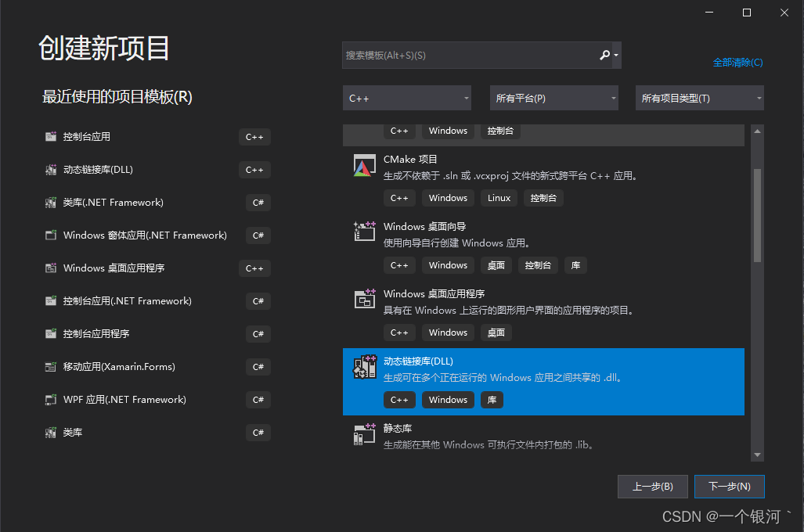Click the 下一步(N) button
The height and width of the screenshot is (532, 804).
(729, 487)
